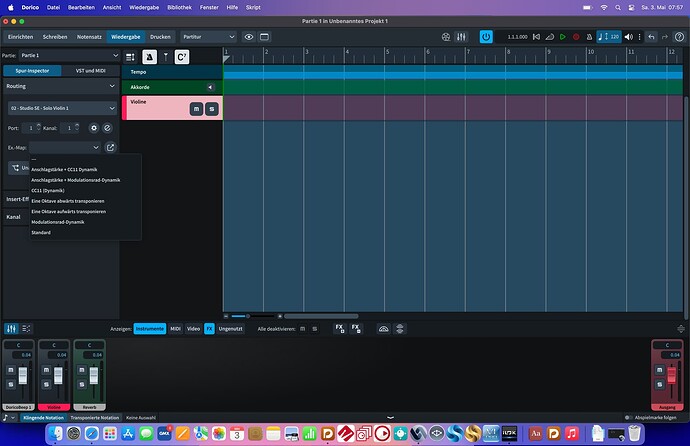Choose Anschlagstärke + CC11 Dynamik
690x446 pixels.
(64, 169)
